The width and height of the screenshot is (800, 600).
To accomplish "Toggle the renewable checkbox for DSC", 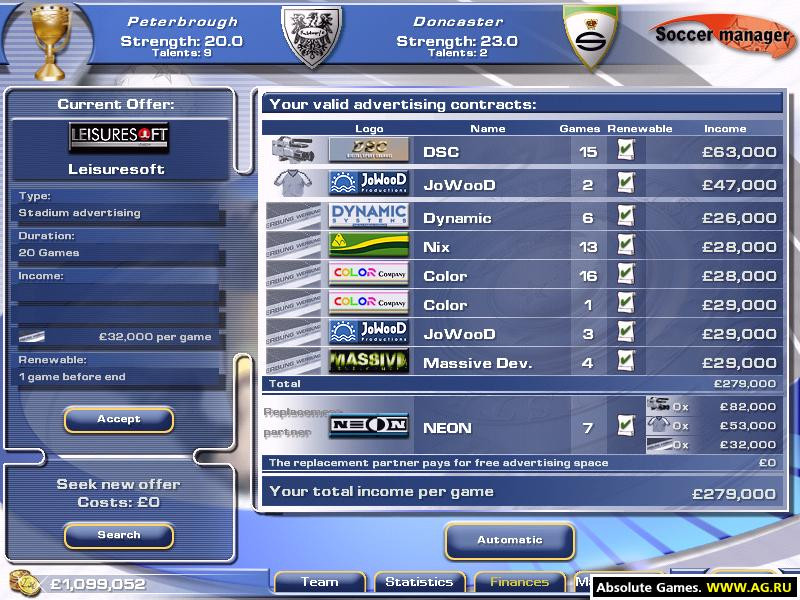I will [x=626, y=150].
